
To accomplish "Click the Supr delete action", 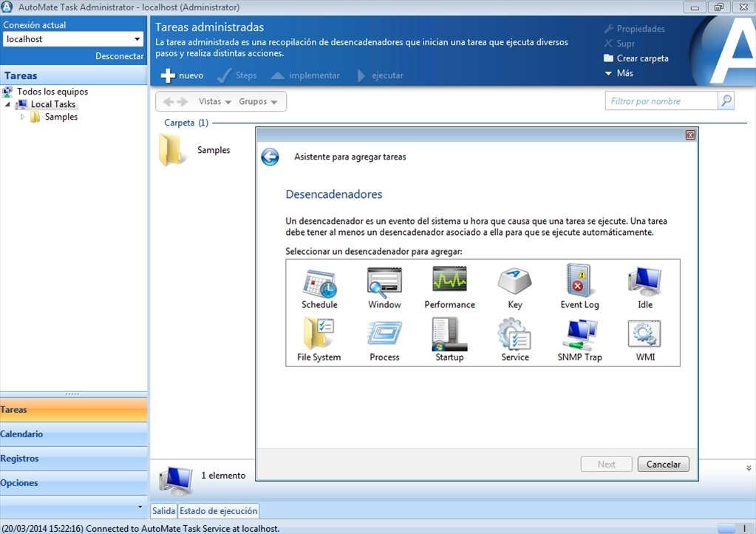I will (619, 44).
